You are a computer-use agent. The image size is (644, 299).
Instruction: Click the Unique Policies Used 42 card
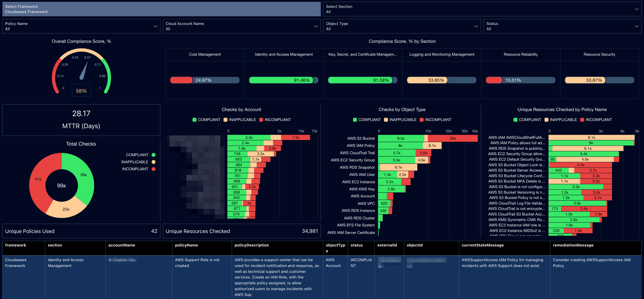click(x=81, y=231)
